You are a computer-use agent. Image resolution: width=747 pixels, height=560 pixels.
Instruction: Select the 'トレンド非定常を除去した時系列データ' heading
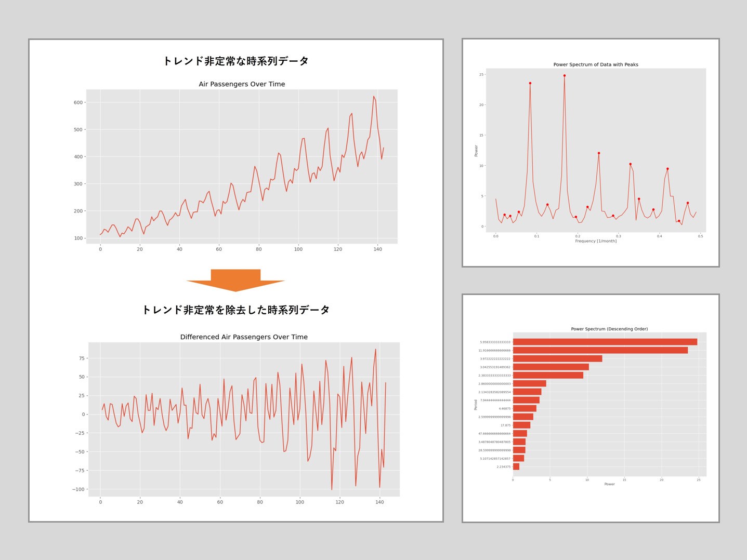point(236,310)
